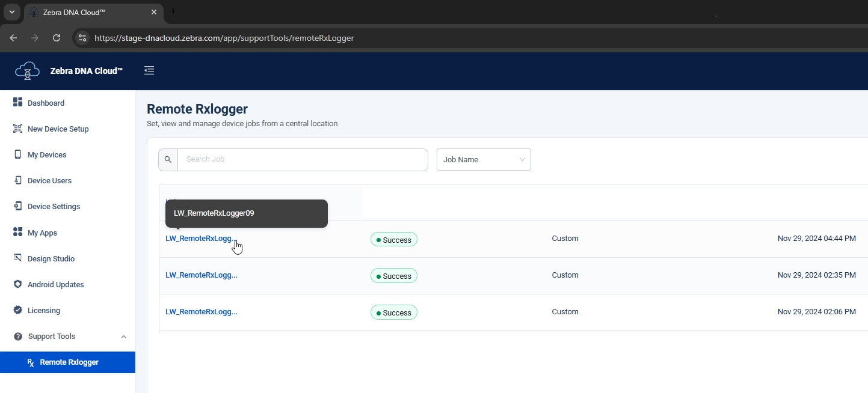Click inside the Search Job input field
This screenshot has height=393, width=868.
coord(301,159)
